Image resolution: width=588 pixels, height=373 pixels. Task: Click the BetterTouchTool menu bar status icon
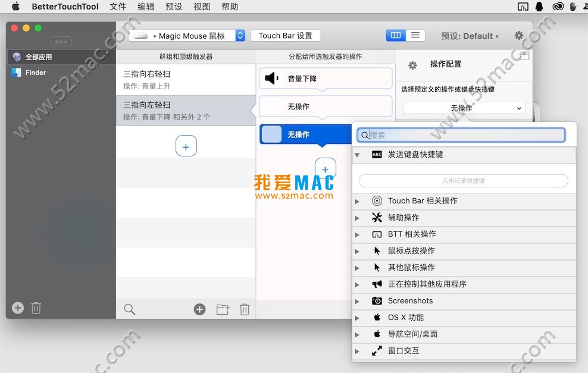(x=523, y=7)
